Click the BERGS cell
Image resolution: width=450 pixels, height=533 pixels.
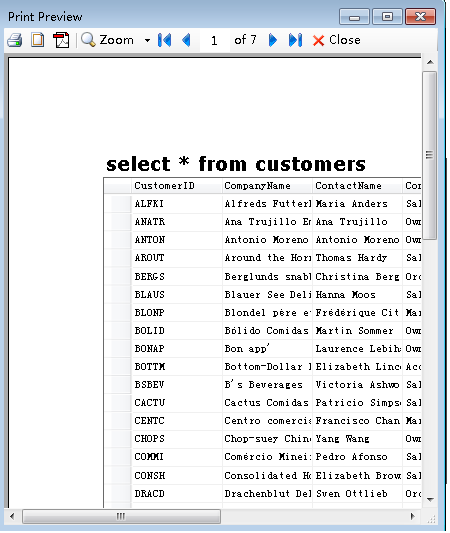(x=177, y=277)
